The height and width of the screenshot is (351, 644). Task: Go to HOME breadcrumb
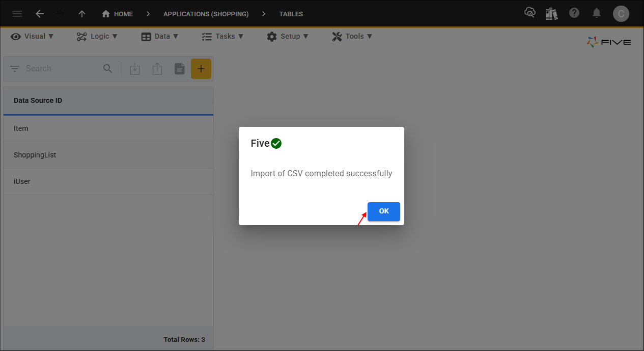point(118,14)
